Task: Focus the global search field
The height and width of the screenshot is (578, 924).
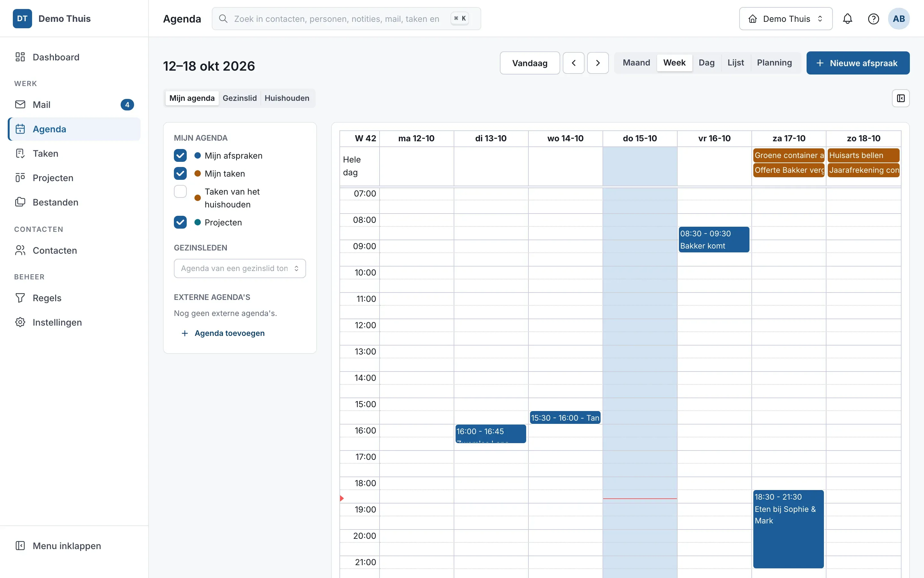Action: [346, 19]
